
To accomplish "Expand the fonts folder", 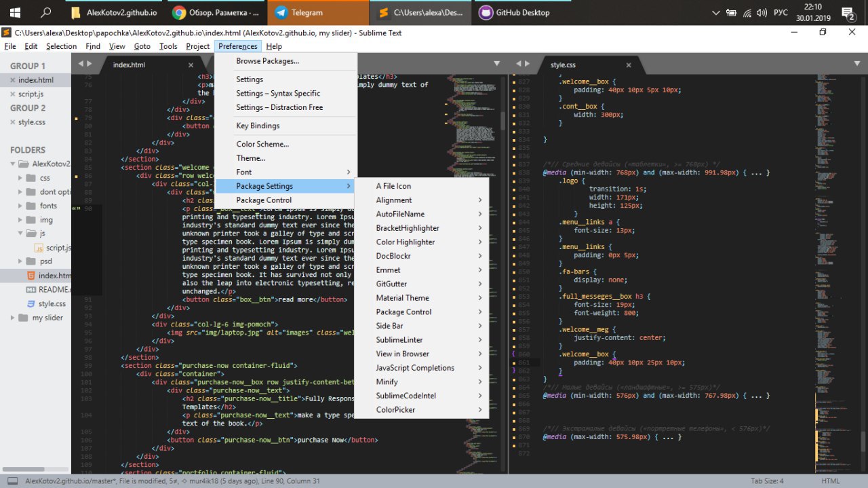I will (x=20, y=206).
